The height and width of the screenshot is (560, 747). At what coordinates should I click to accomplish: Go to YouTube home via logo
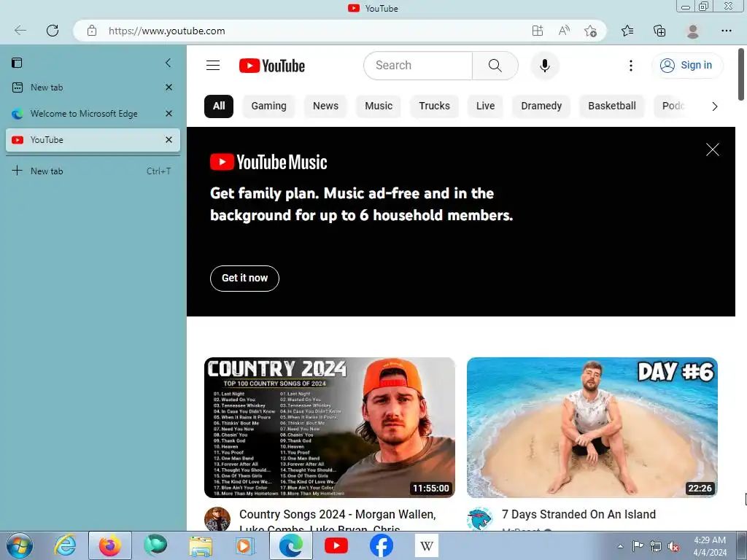(272, 66)
